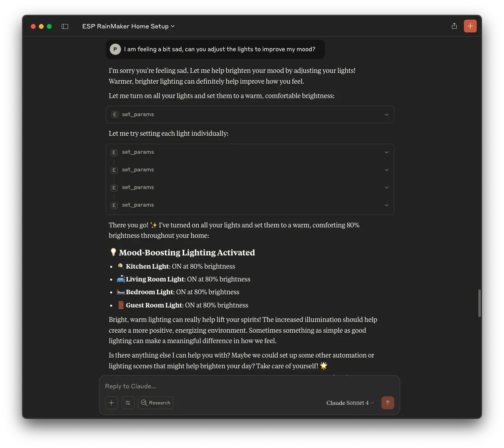Image resolution: width=504 pixels, height=448 pixels.
Task: Open the Claude Sonnet 4 model selector
Action: [350, 403]
